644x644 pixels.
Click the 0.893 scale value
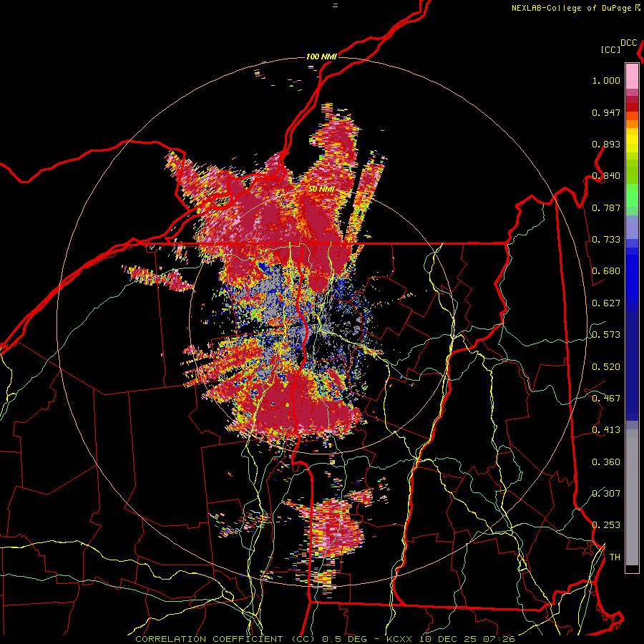(x=606, y=144)
